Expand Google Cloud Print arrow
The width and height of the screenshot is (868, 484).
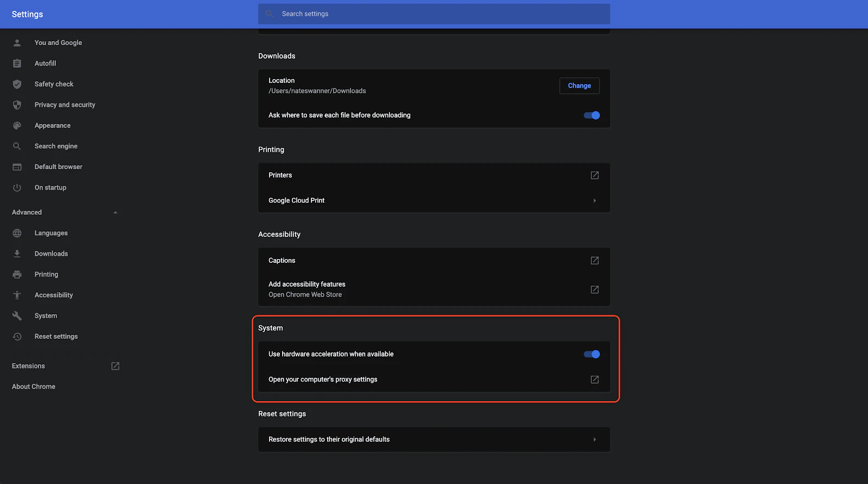point(595,201)
